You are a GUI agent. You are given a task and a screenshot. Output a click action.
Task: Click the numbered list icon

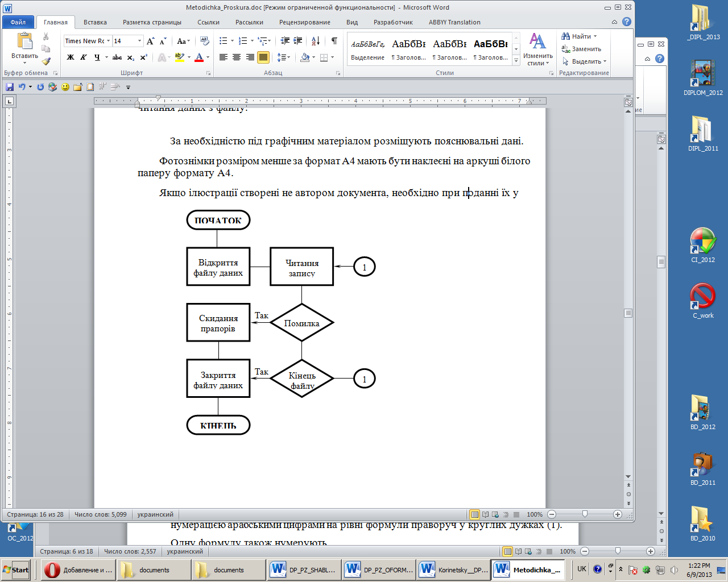pos(243,41)
